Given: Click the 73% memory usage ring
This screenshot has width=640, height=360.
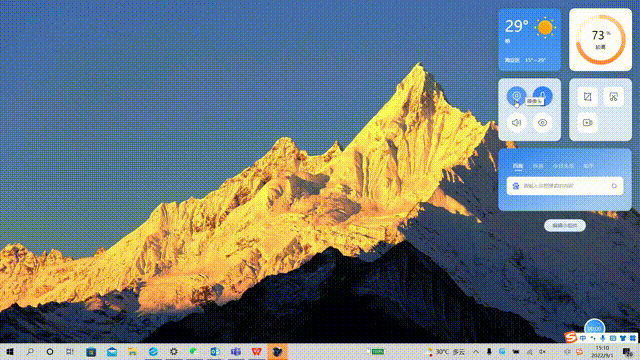Looking at the screenshot, I should 600,40.
